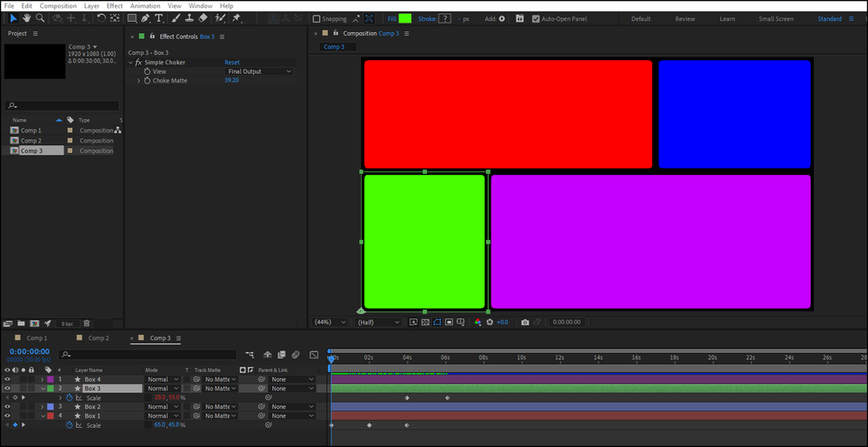Delete selected project item with the trash icon
Viewport: 868px width, 447px height.
click(x=87, y=324)
